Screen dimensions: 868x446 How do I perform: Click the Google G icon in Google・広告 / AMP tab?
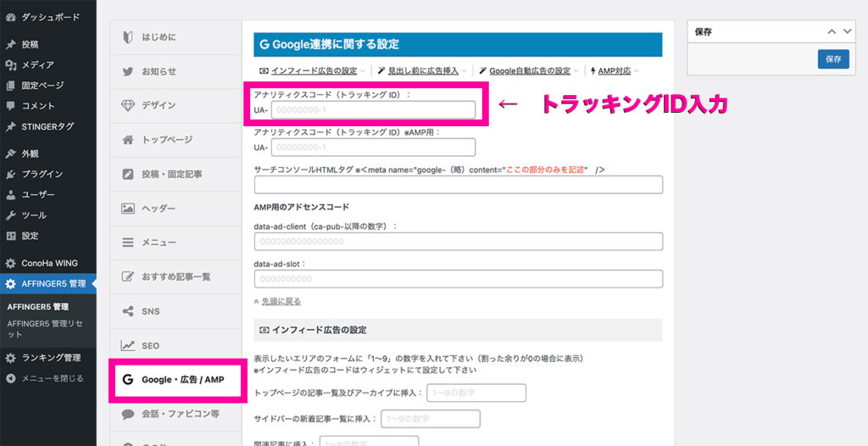128,380
